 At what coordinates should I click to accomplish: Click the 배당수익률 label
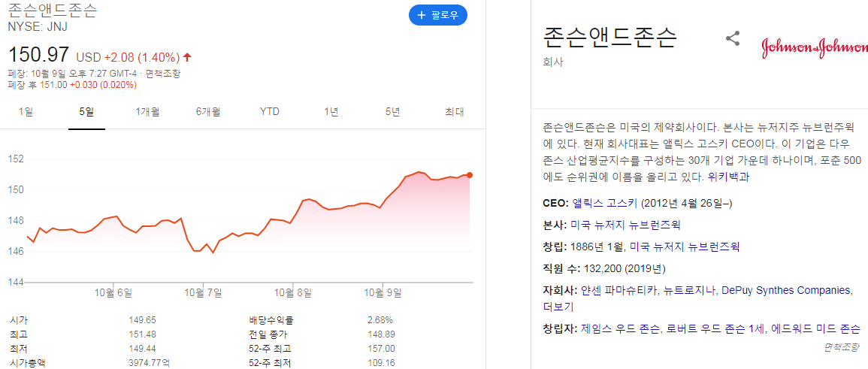pos(271,319)
